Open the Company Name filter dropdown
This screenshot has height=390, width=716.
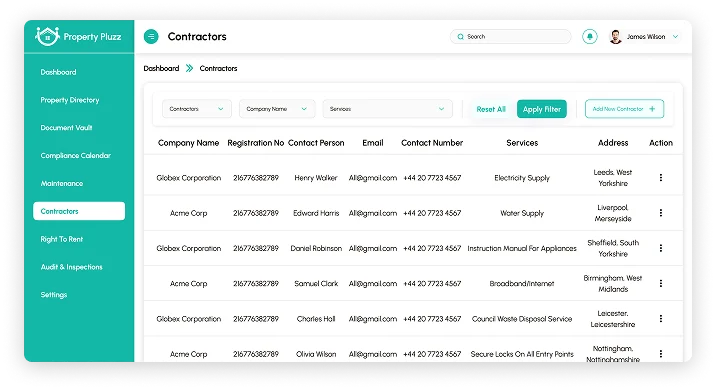point(277,109)
